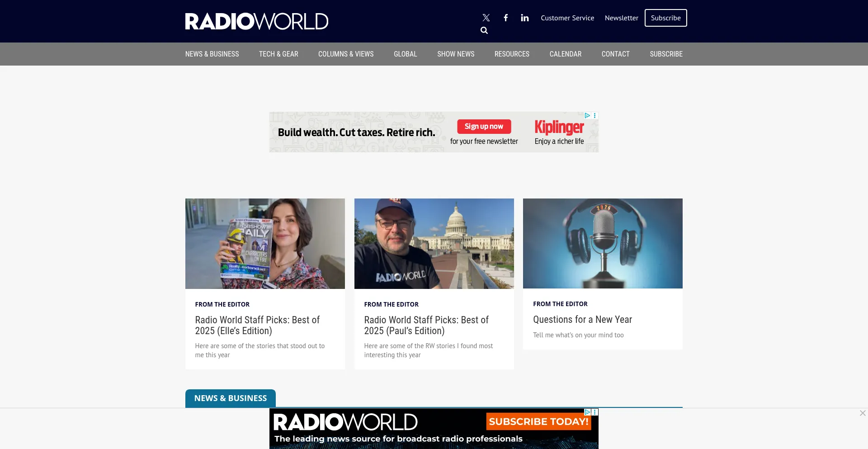Click the Subscribe button in the header

click(x=665, y=18)
